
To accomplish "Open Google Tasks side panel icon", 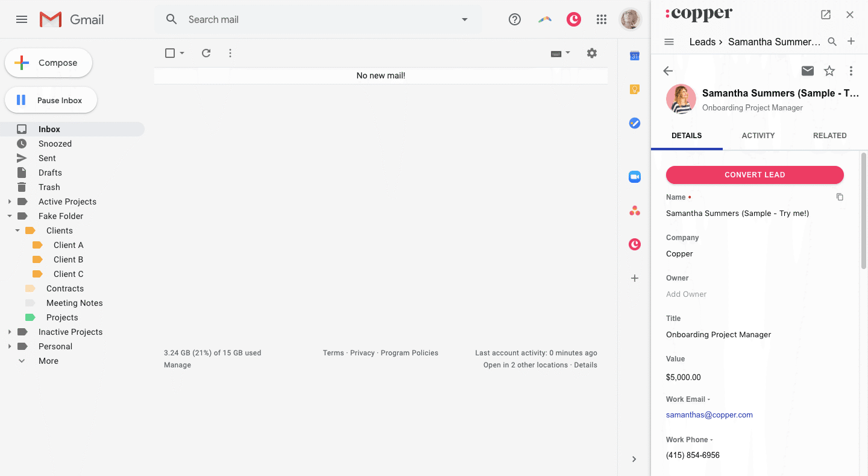I will pos(634,123).
